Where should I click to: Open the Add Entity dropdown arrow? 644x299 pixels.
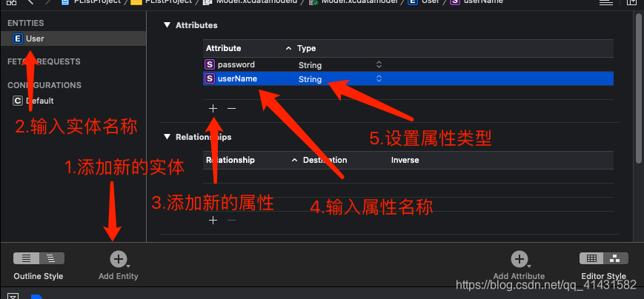click(127, 266)
